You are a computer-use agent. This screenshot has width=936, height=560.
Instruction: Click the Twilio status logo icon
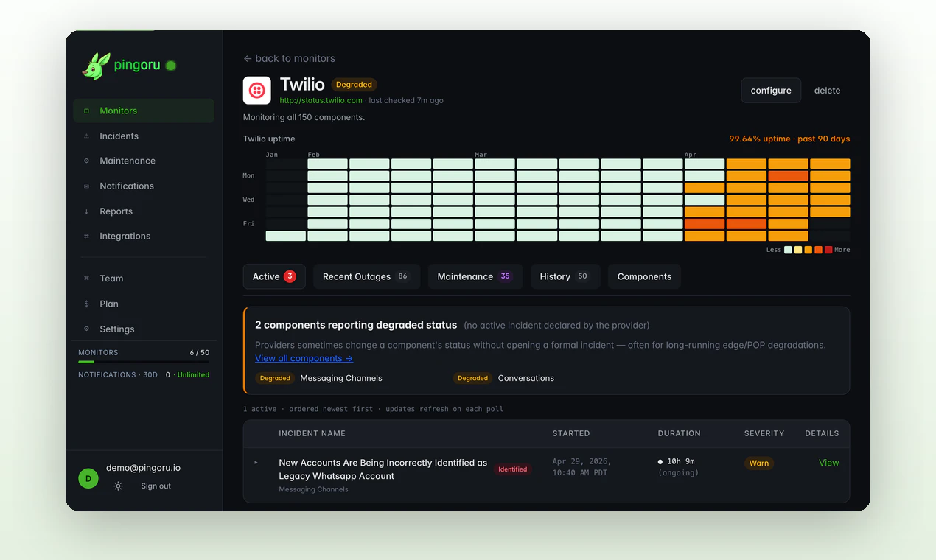click(x=256, y=90)
